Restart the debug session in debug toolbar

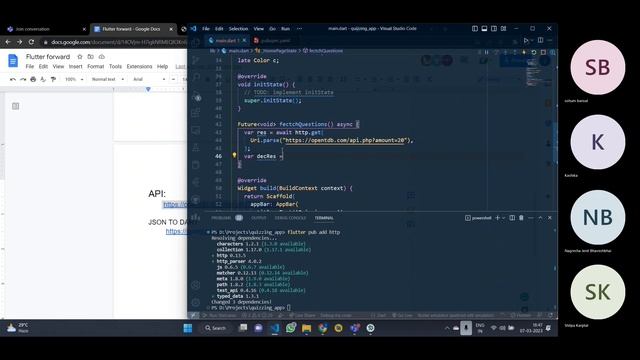pyautogui.click(x=533, y=52)
